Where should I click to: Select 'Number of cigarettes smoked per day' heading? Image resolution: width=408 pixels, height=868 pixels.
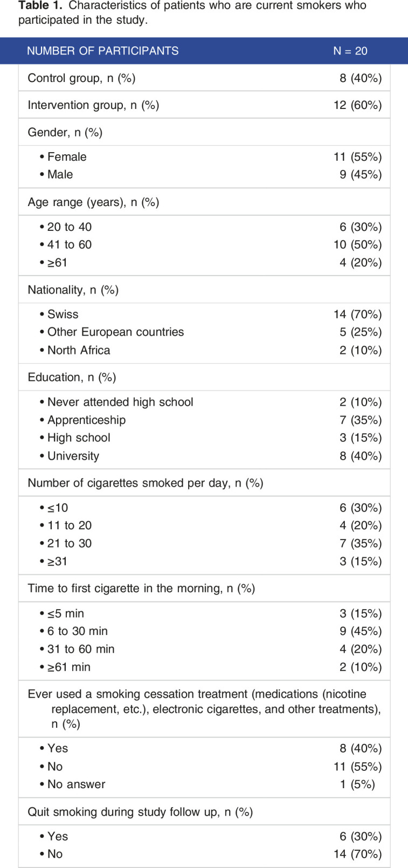(146, 483)
